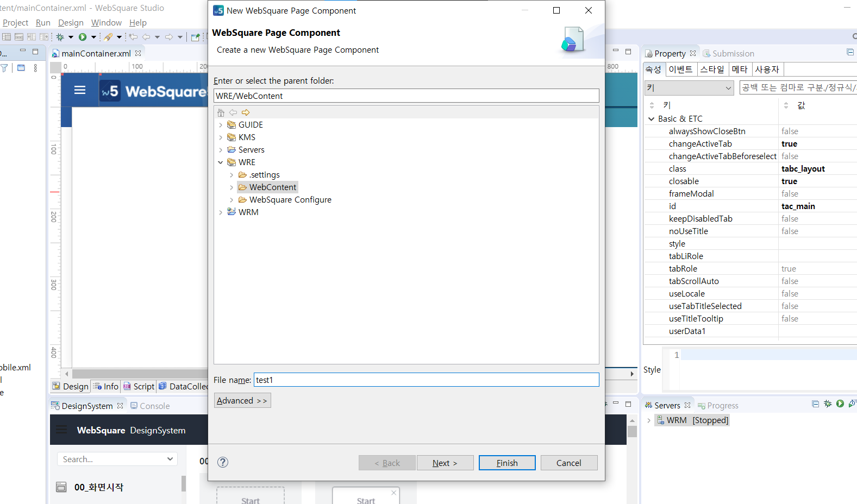
Task: Click the collapse all icon in Servers panel
Action: click(815, 404)
